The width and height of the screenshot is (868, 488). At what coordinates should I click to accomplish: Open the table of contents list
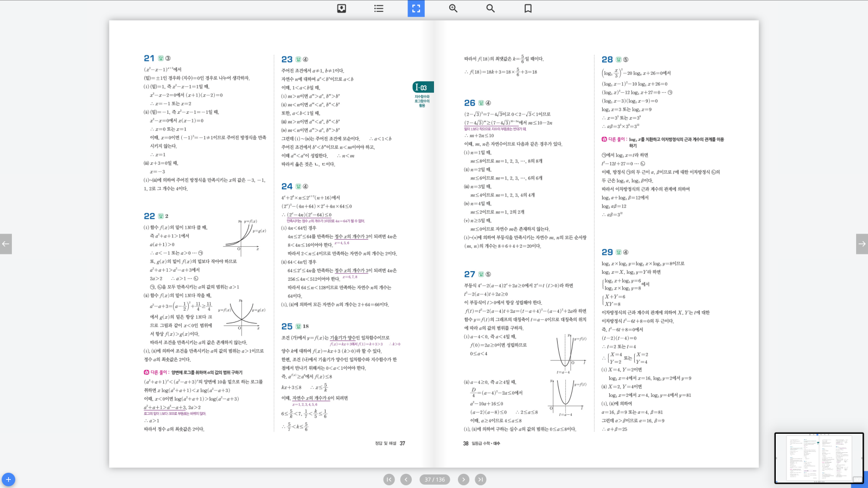tap(379, 9)
